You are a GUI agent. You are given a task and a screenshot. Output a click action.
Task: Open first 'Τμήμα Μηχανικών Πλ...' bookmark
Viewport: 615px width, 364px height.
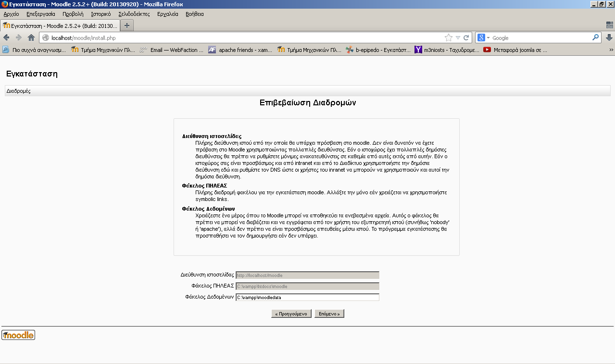103,50
